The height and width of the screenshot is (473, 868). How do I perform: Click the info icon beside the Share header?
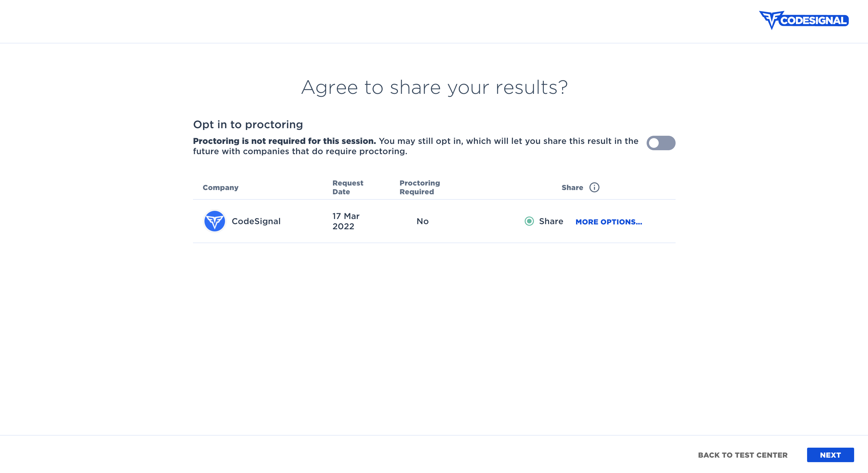coord(594,187)
